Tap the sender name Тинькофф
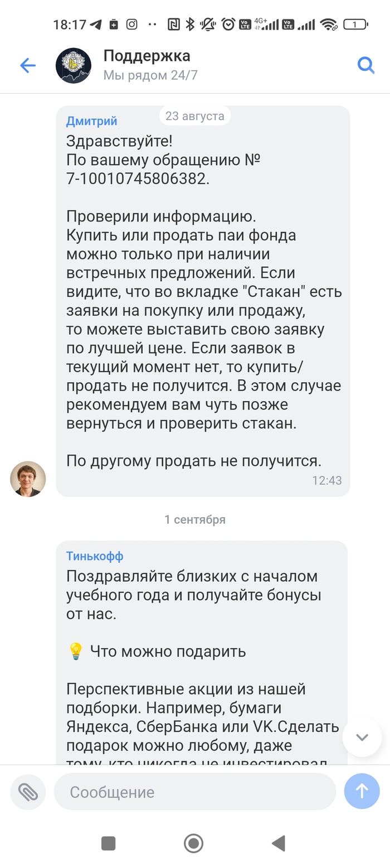Image resolution: width=390 pixels, height=868 pixels. point(95,556)
